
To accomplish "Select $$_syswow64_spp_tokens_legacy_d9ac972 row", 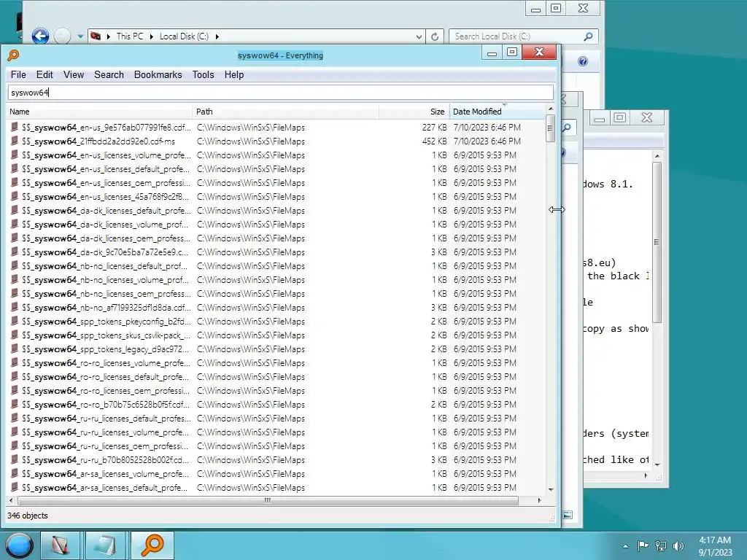I will [276, 349].
